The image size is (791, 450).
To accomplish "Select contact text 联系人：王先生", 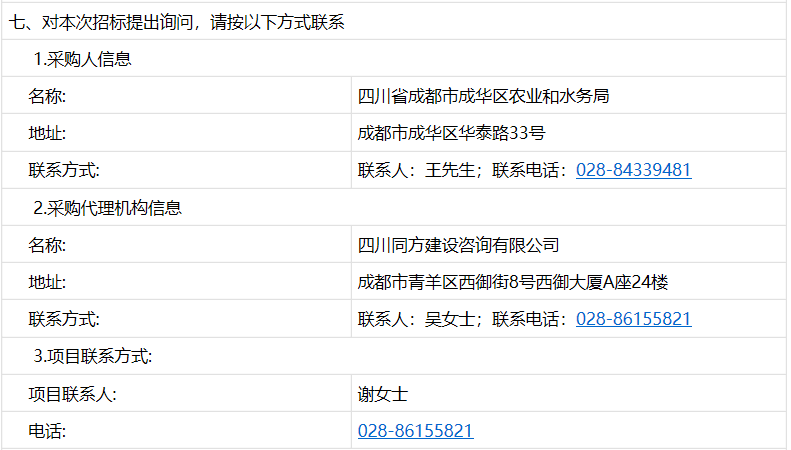I will tap(416, 170).
